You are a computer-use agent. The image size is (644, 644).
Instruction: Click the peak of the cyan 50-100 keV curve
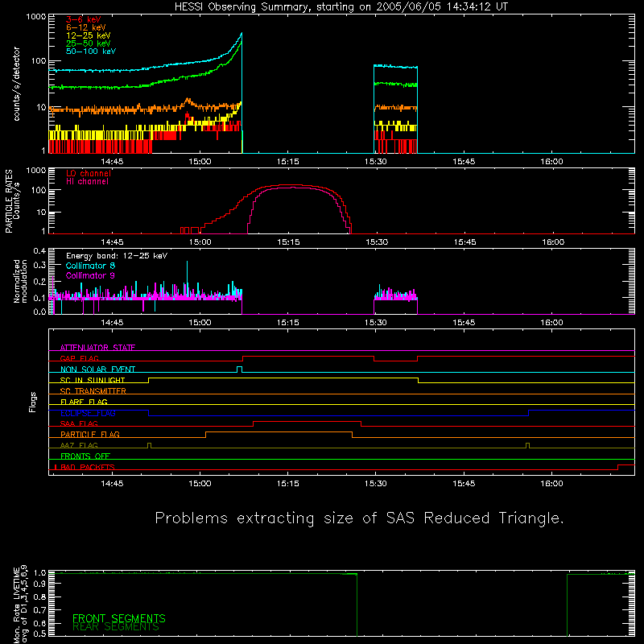click(242, 33)
